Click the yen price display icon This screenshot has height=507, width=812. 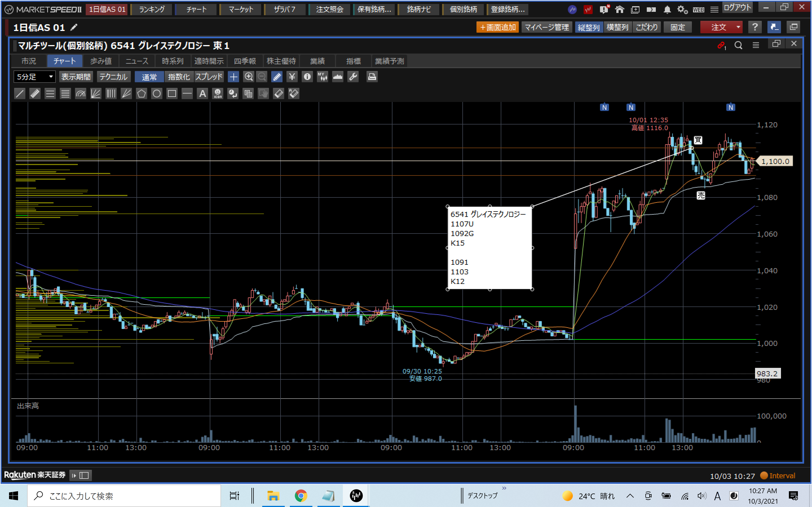[x=292, y=77]
